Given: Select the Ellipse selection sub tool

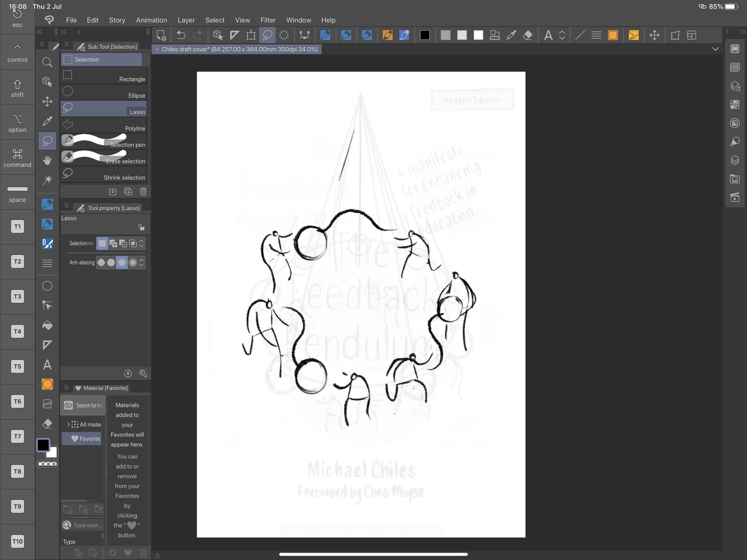Looking at the screenshot, I should point(104,92).
